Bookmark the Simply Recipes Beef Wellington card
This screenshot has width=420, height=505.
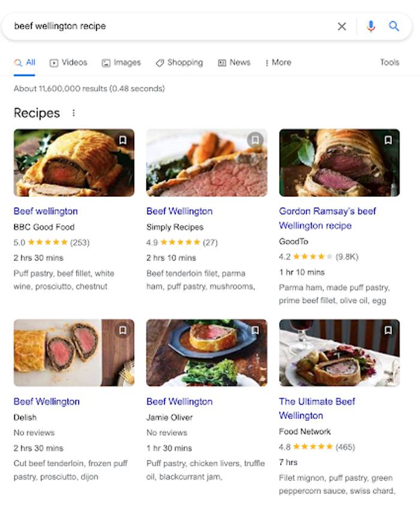pyautogui.click(x=256, y=140)
